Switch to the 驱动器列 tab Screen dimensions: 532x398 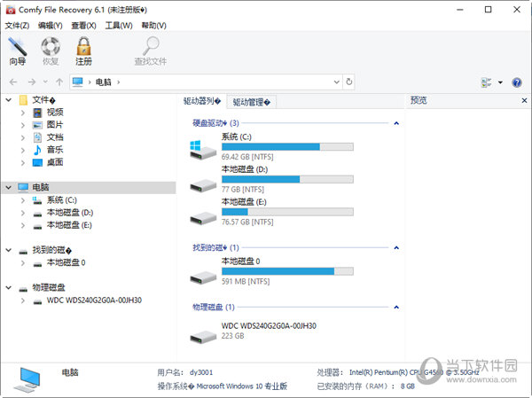pos(202,101)
